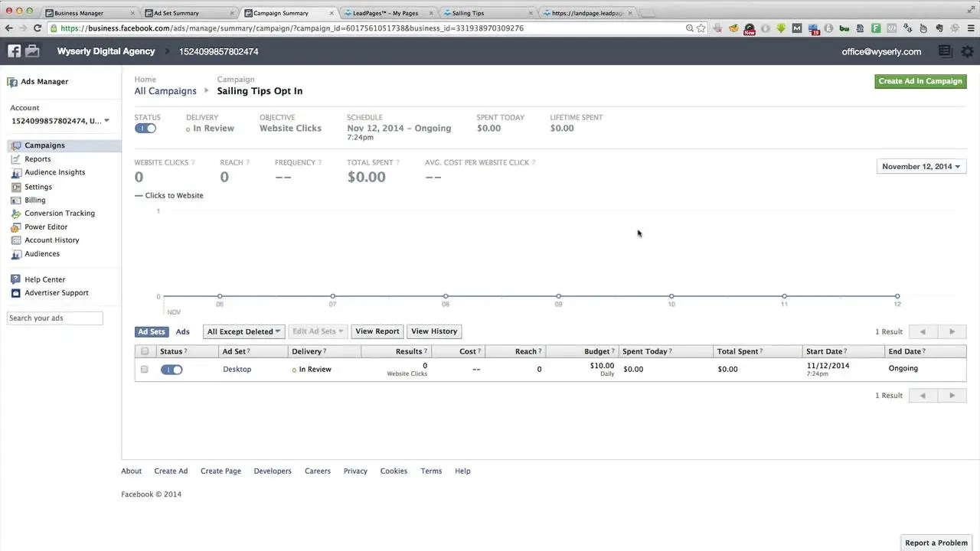980x551 pixels.
Task: Open Account History in the sidebar
Action: [x=52, y=240]
